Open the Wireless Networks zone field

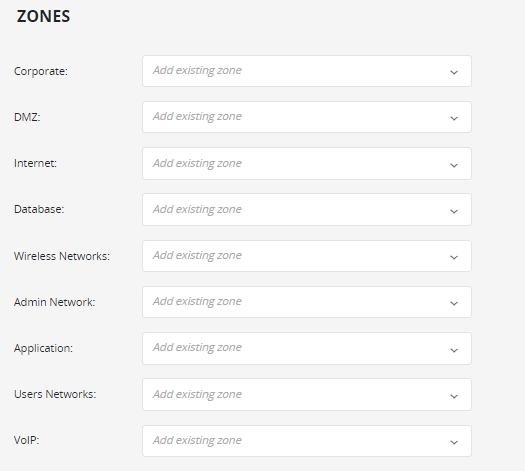point(307,256)
